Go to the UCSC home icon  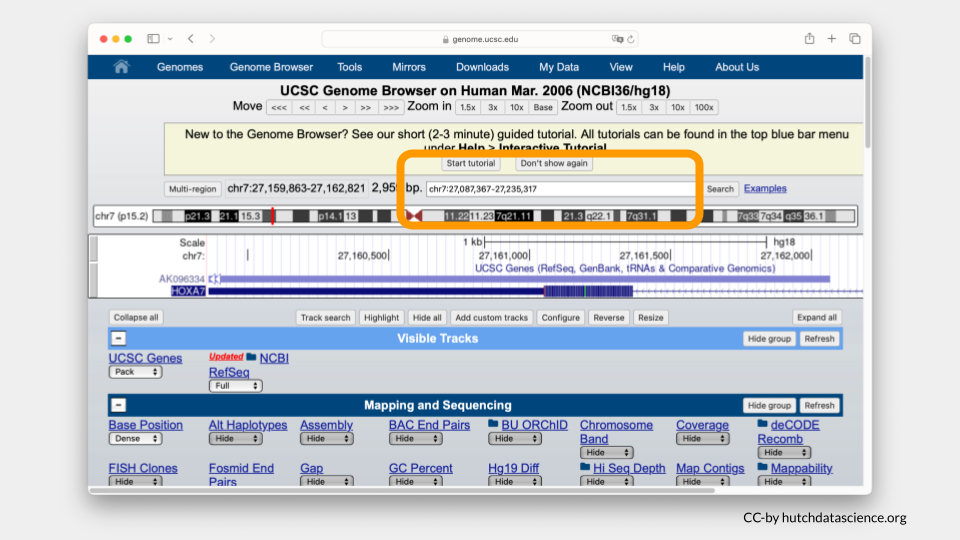(x=121, y=67)
